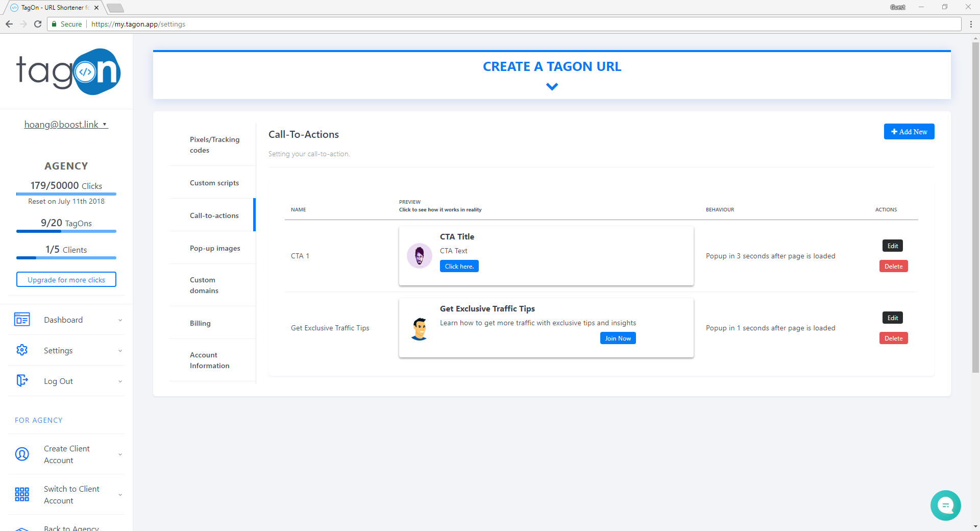Screen dimensions: 980x531
Task: Open the Dashboard icon in sidebar
Action: coord(22,320)
